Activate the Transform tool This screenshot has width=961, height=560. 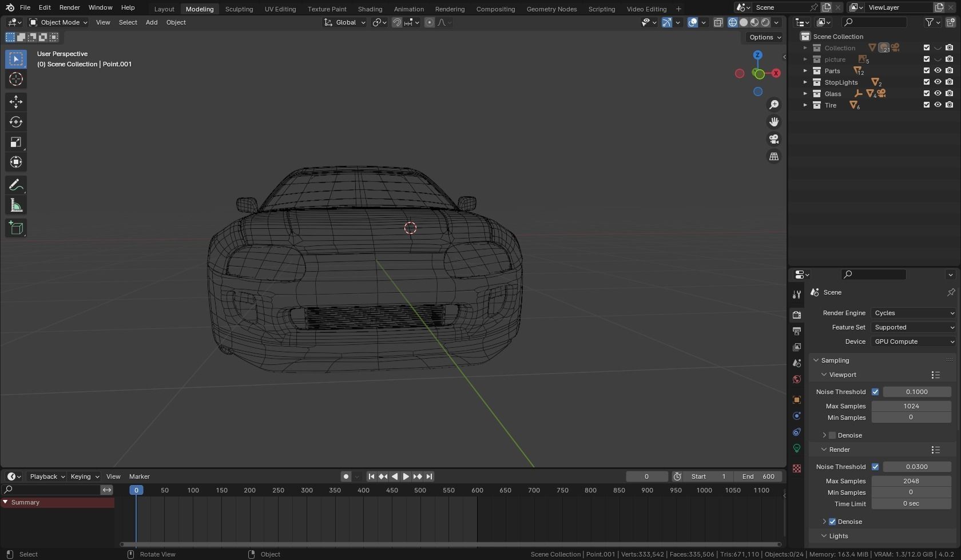click(x=16, y=162)
